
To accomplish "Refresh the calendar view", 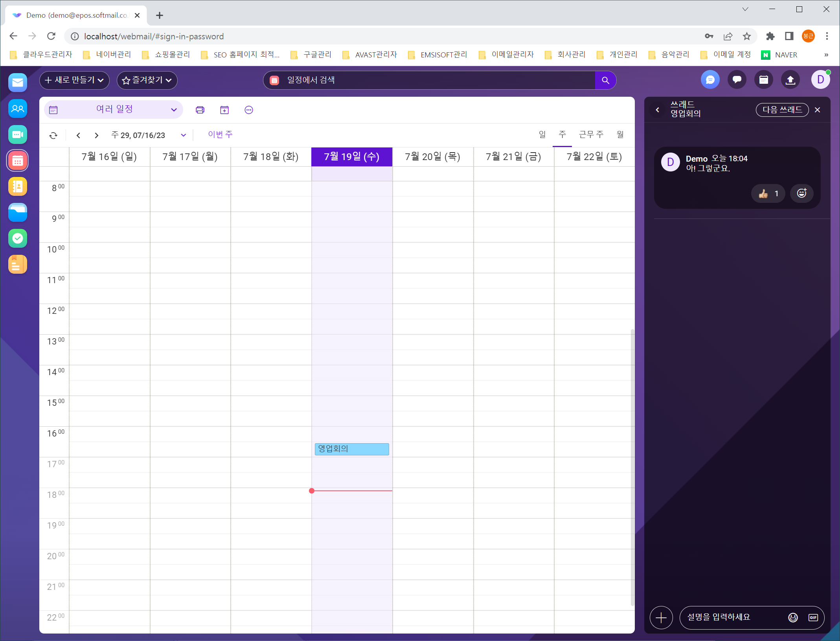I will pos(53,135).
